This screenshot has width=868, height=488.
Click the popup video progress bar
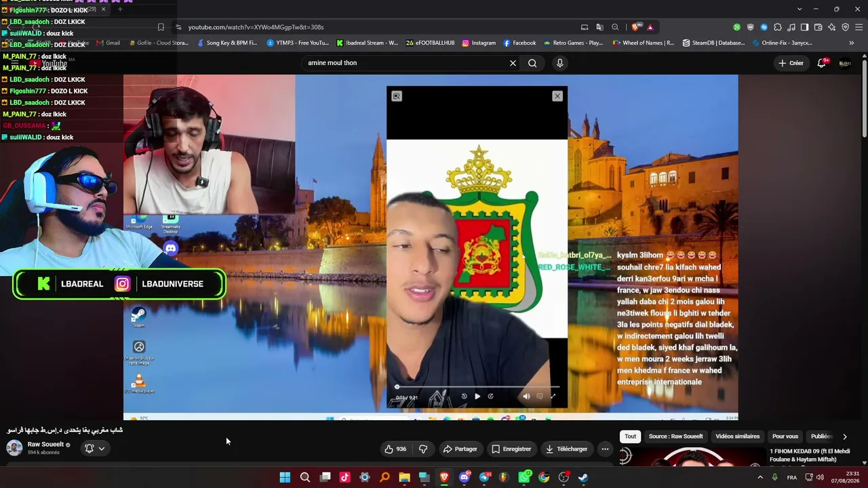click(x=478, y=387)
